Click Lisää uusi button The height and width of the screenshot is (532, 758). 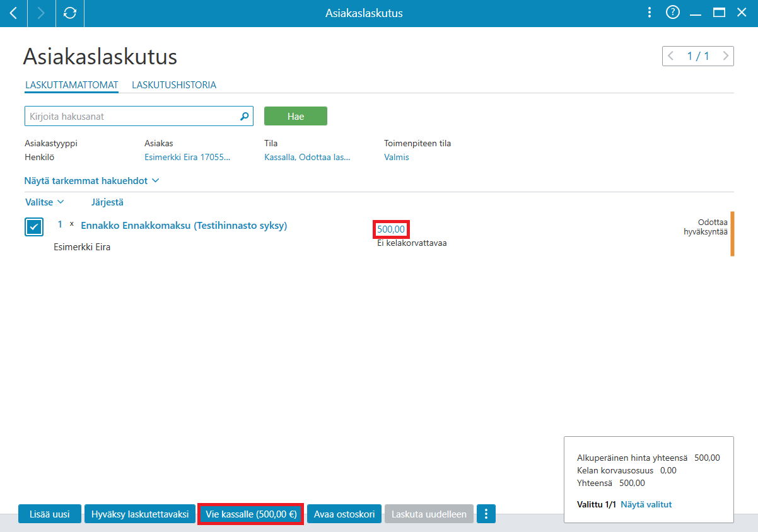coord(50,514)
